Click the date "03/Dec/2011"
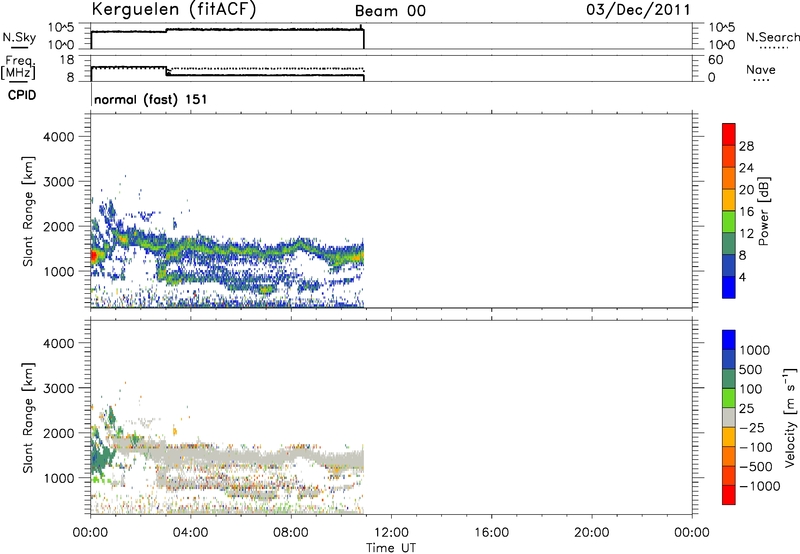This screenshot has height=554, width=800. pos(638,10)
